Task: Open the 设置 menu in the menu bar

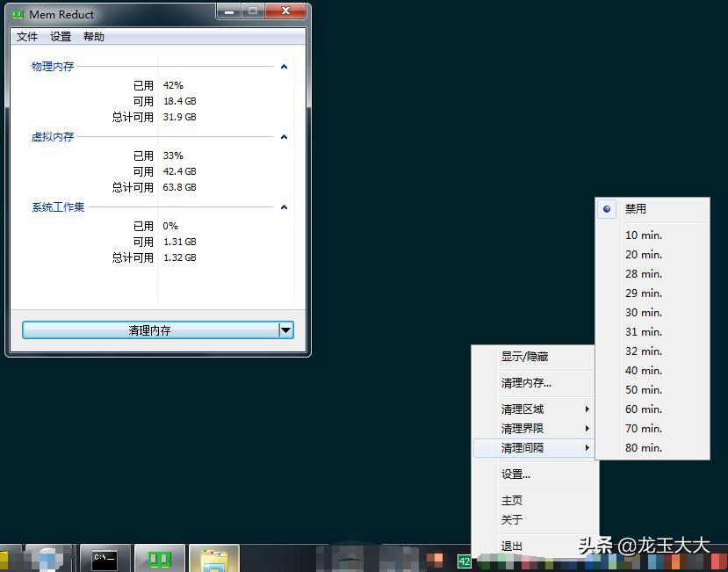Action: coord(60,36)
